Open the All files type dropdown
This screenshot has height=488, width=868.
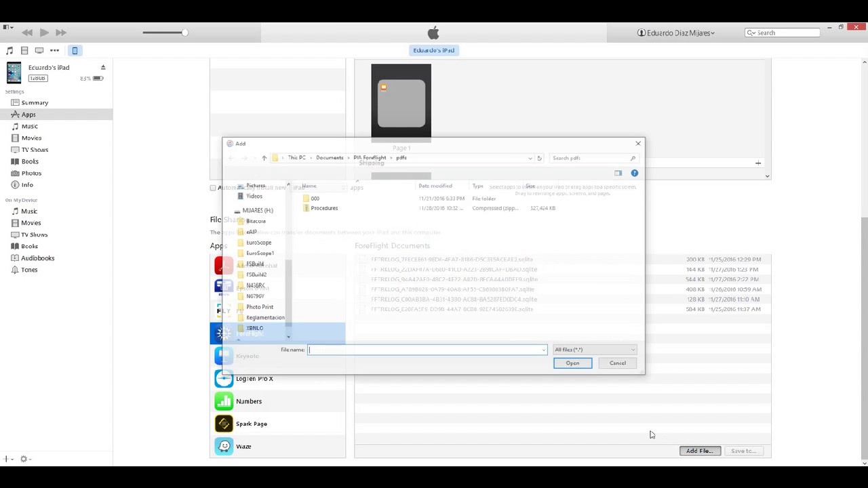595,350
